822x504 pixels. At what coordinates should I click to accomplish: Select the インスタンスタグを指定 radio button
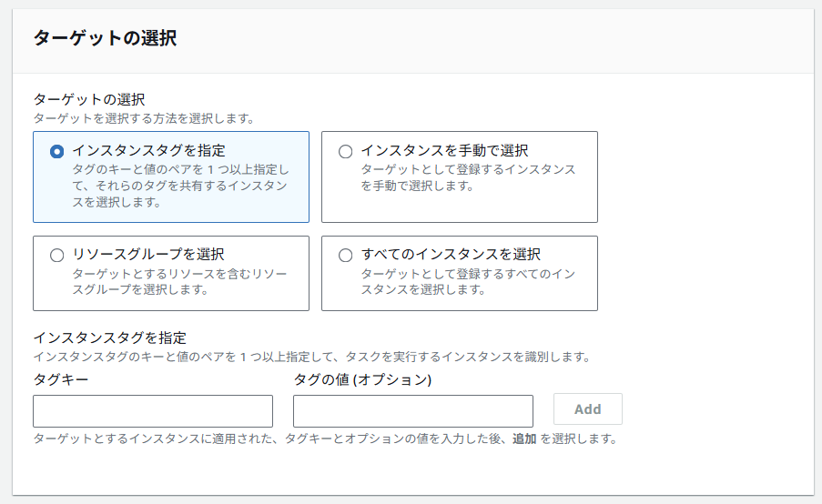[x=56, y=151]
